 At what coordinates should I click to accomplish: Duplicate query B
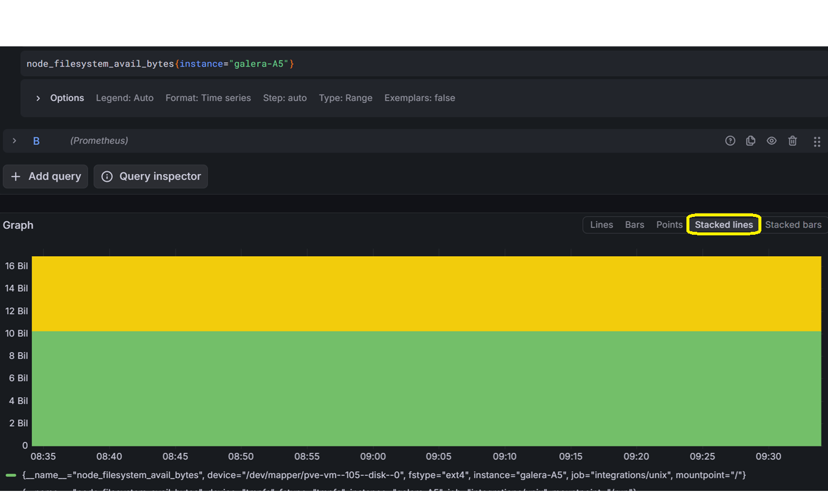click(x=751, y=141)
